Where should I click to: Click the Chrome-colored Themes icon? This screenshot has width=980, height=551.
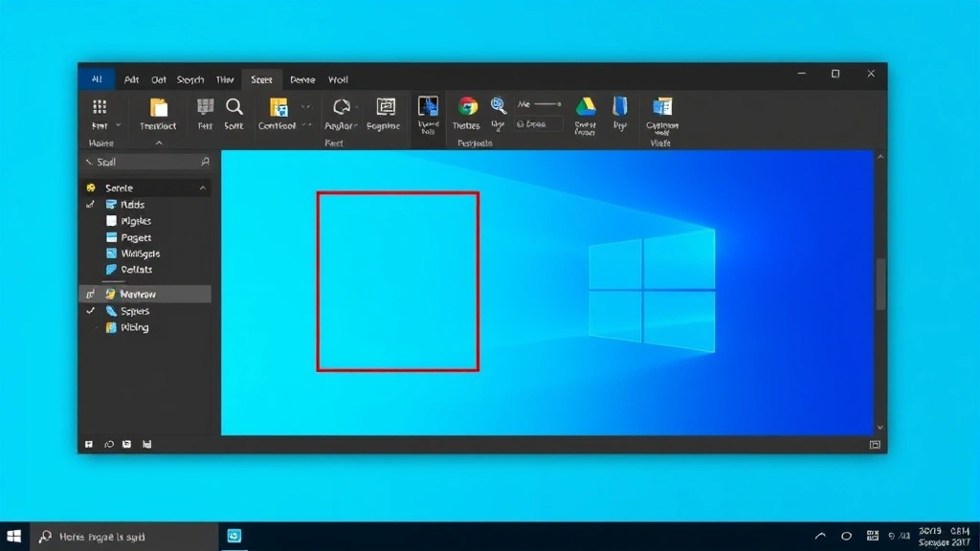coord(467,106)
